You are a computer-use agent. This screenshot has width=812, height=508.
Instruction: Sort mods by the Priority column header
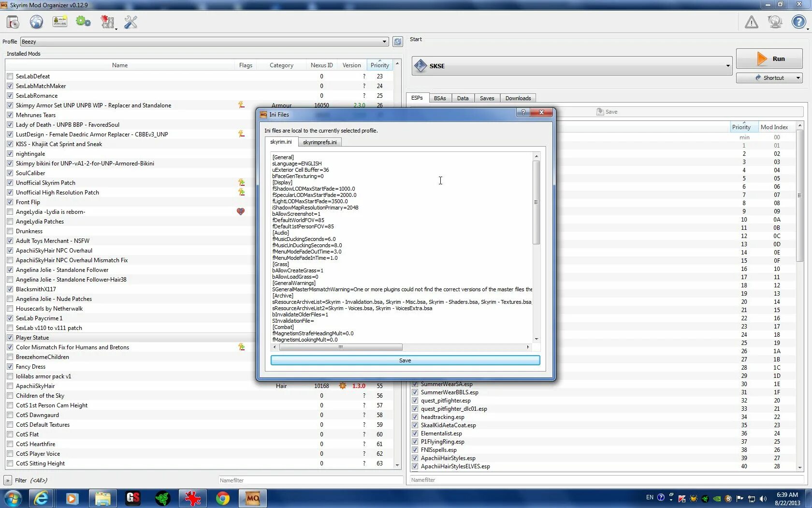(x=380, y=65)
